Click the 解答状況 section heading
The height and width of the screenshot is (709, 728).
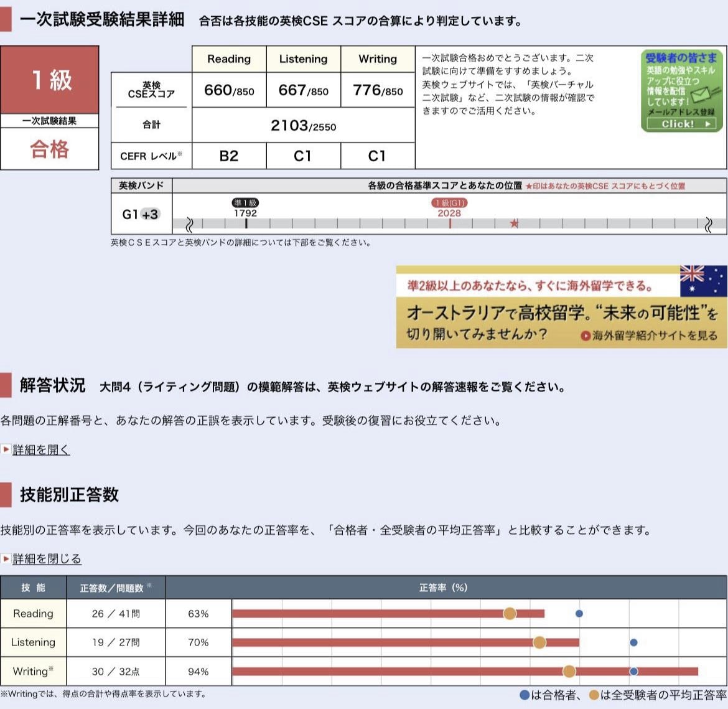[x=52, y=386]
